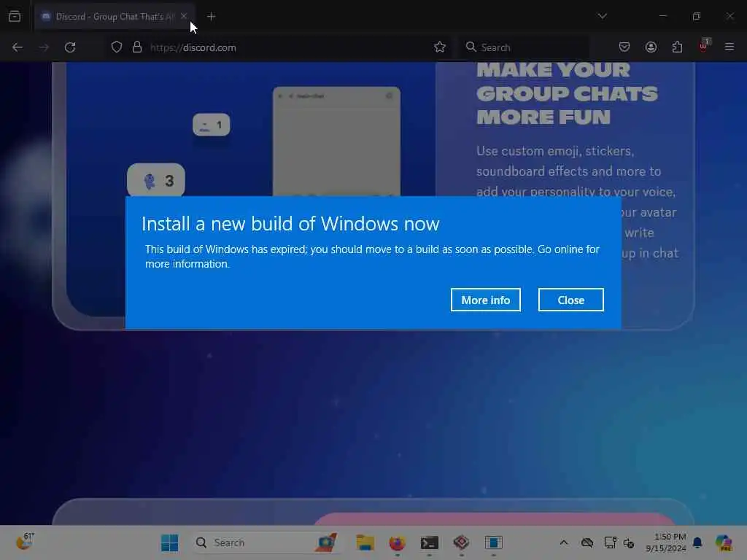Screen dimensions: 747x560
Task: Click the taskbar Search box
Action: [267, 542]
